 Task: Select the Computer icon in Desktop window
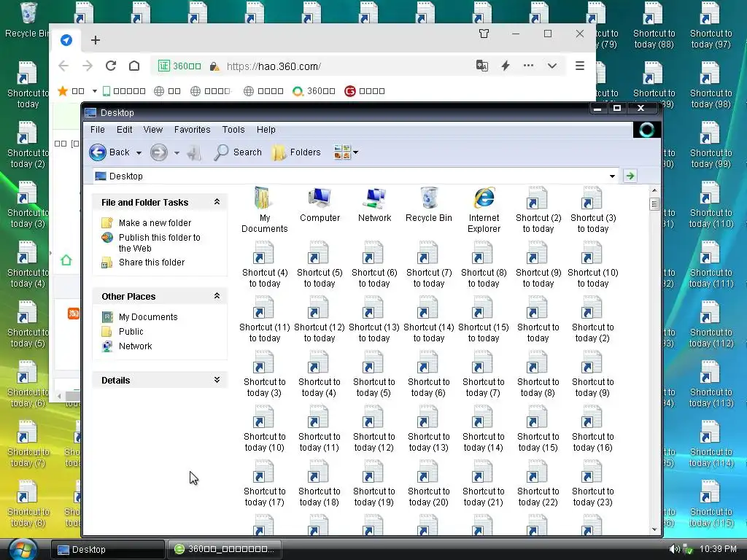(320, 205)
